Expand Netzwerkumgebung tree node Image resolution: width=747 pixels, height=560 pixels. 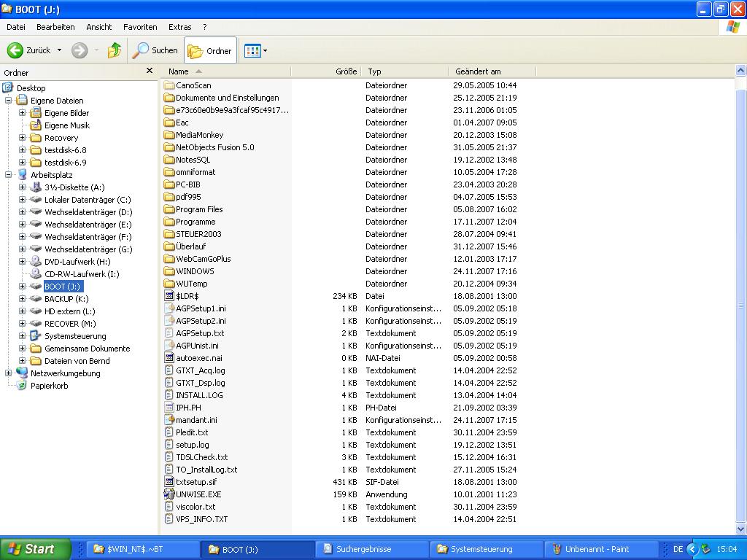[8, 373]
